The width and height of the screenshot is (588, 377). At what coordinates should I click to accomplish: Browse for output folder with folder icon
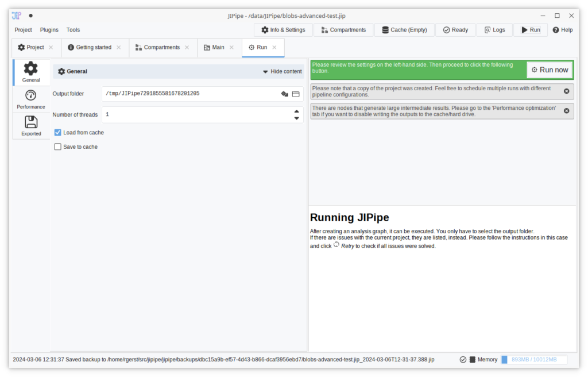[296, 94]
